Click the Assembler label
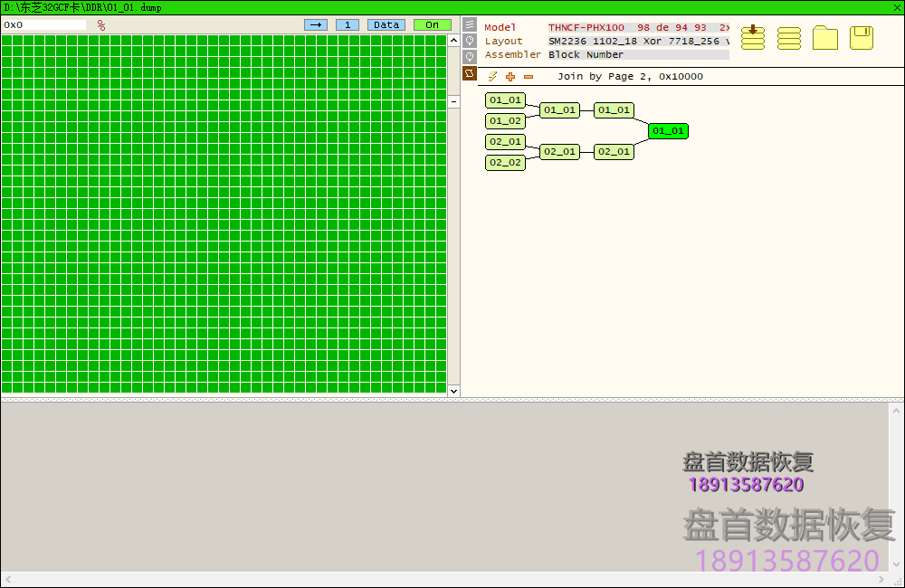 pyautogui.click(x=512, y=54)
